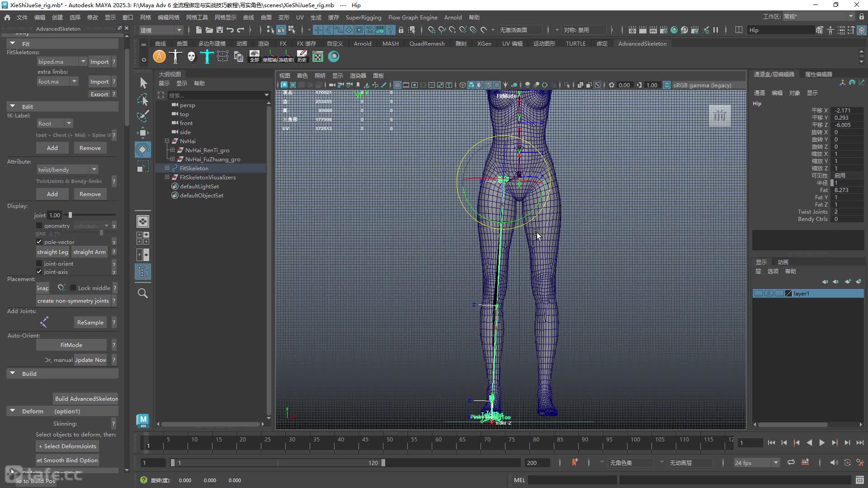The height and width of the screenshot is (488, 868).
Task: Select the Move tool in toolbox
Action: coord(143,132)
